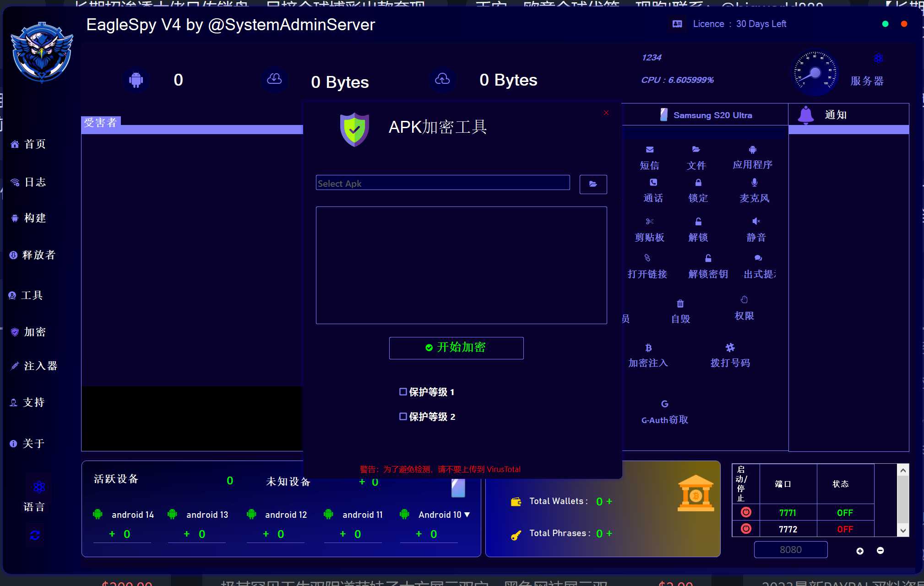Expand the Android 10 dropdown arrow
This screenshot has width=924, height=586.
click(467, 515)
